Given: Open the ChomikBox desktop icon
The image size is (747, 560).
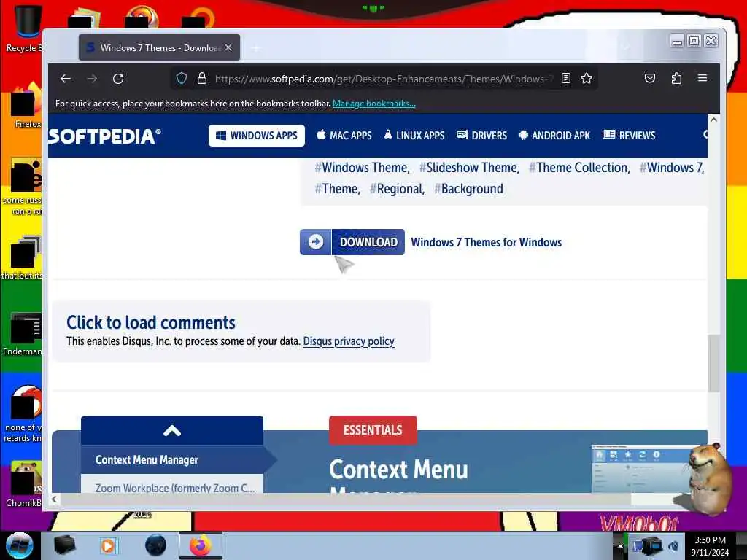Looking at the screenshot, I should pos(24,484).
